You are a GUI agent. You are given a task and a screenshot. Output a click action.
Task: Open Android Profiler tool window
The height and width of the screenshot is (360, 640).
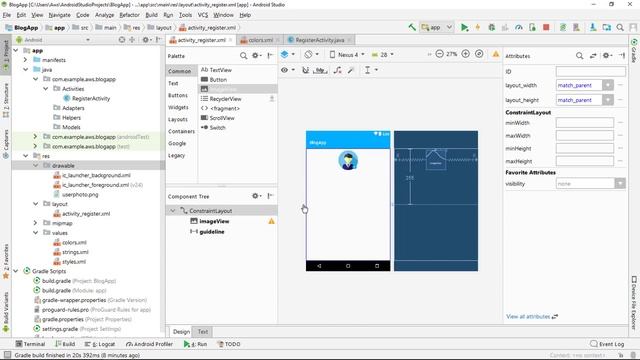click(149, 344)
